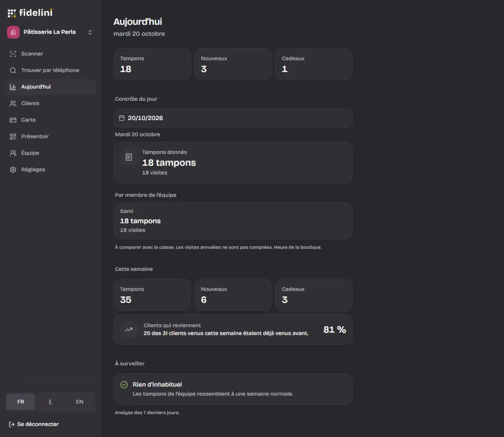Click the Sami team member card
The image size is (504, 437).
(233, 221)
